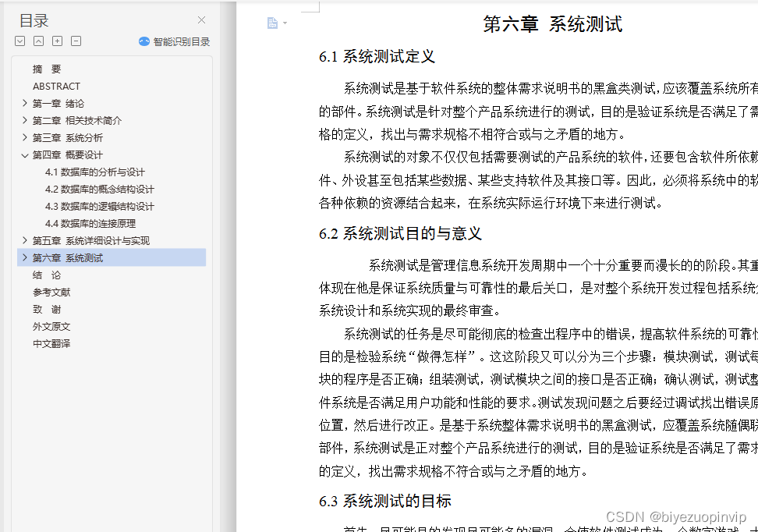Click the 目录 panel title
The height and width of the screenshot is (532, 758).
[34, 21]
